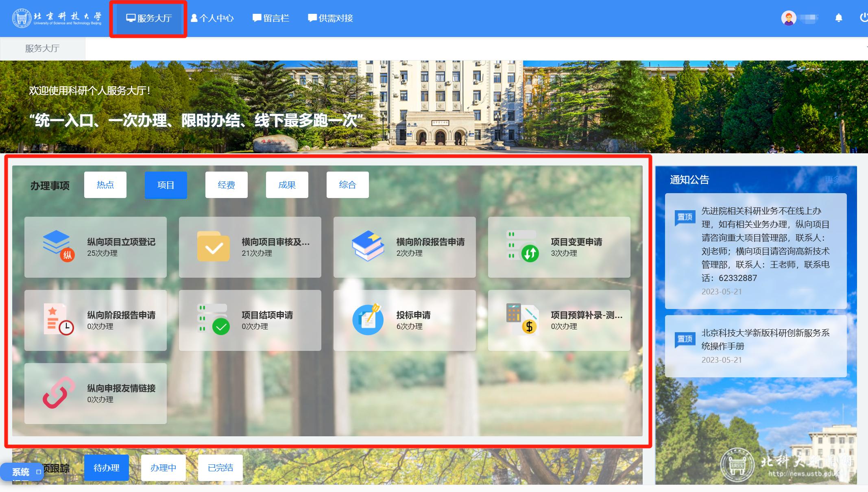Click the 项目结项申请 server check icon
868x492 pixels.
(213, 319)
